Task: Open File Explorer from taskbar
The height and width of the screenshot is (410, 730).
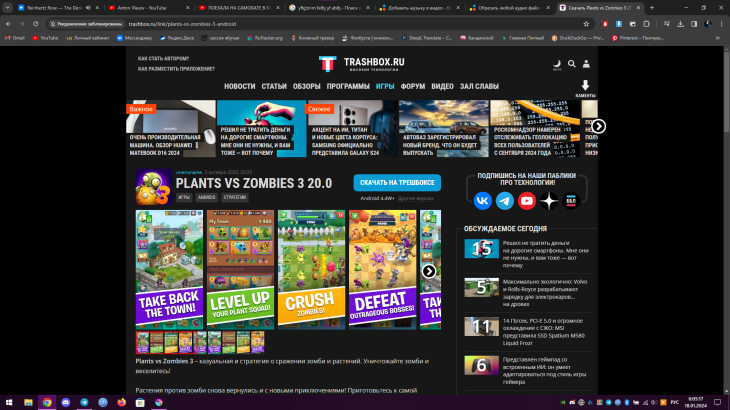Action: coord(28,403)
